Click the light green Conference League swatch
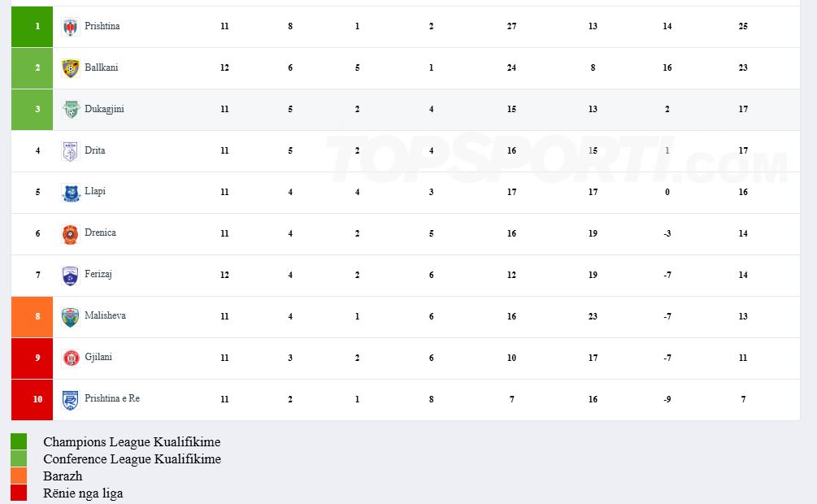 pos(19,458)
